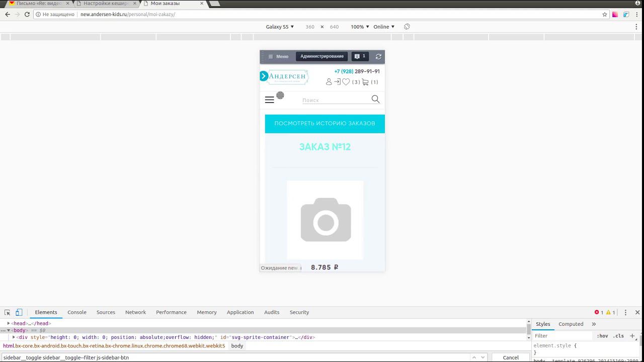Switch to the Computed pane tab

(571, 324)
